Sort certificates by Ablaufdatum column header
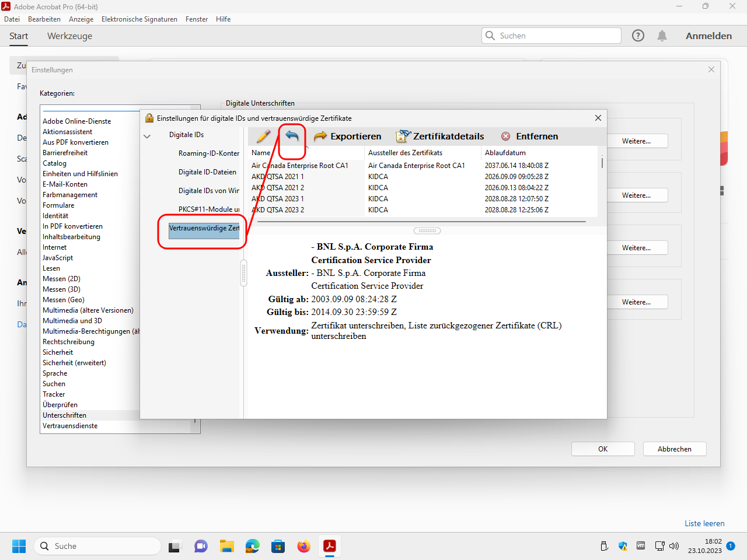The width and height of the screenshot is (747, 560). pyautogui.click(x=505, y=153)
